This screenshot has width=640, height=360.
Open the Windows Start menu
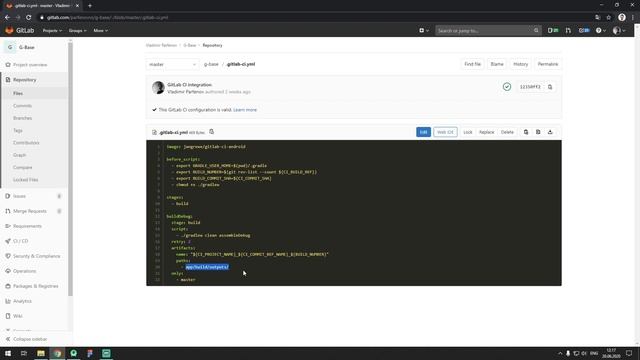click(8, 353)
